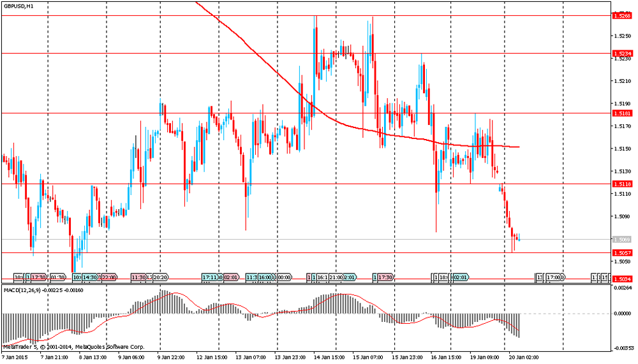Select the 17:00 upcoming event marker

(x=555, y=277)
